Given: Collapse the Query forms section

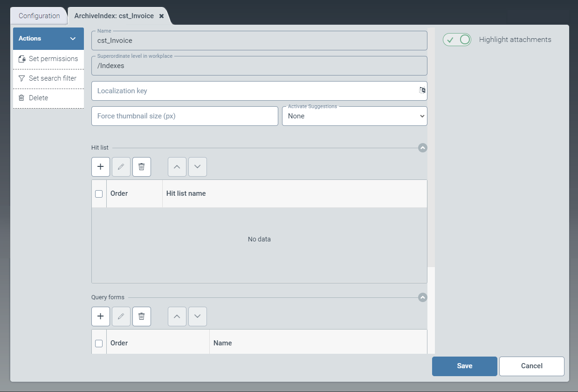Looking at the screenshot, I should (423, 297).
